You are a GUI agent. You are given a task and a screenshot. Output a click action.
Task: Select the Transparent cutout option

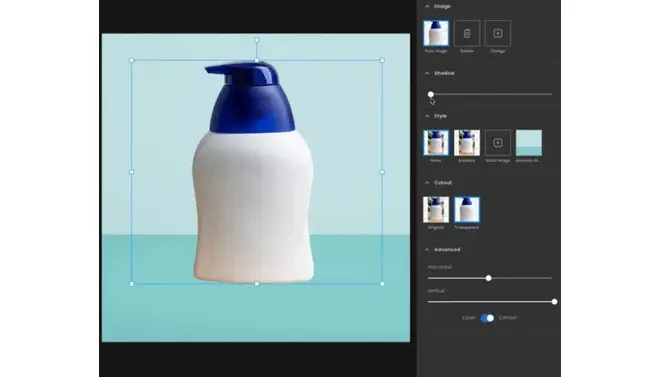pyautogui.click(x=467, y=210)
